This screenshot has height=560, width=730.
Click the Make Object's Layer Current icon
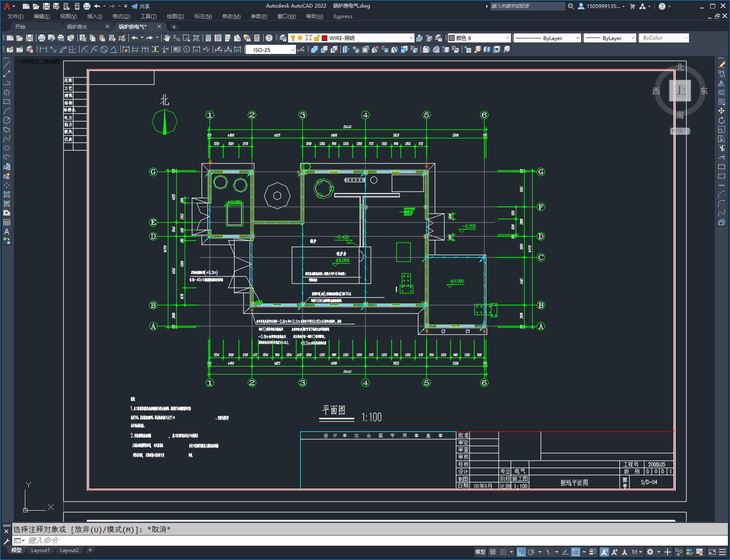pyautogui.click(x=419, y=38)
